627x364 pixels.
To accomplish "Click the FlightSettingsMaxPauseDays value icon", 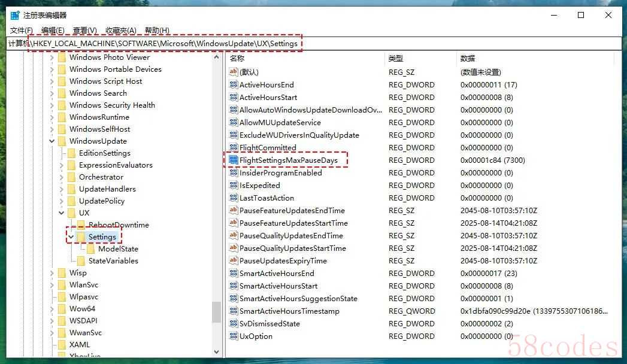I will tap(234, 160).
